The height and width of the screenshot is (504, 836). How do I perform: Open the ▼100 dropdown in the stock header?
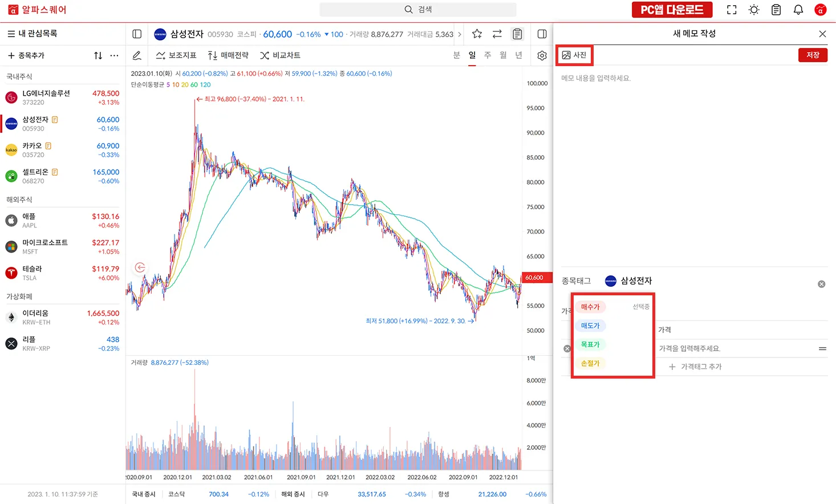pyautogui.click(x=334, y=34)
